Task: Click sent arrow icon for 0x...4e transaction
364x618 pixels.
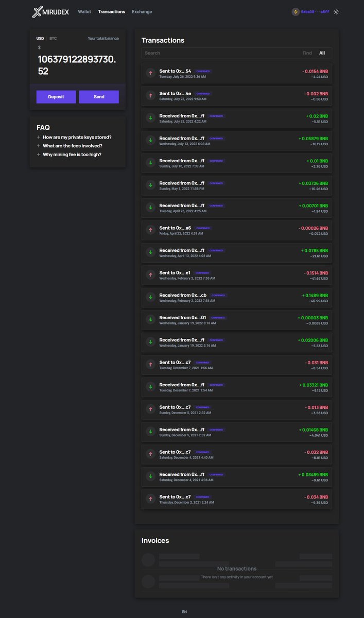Action: click(151, 96)
